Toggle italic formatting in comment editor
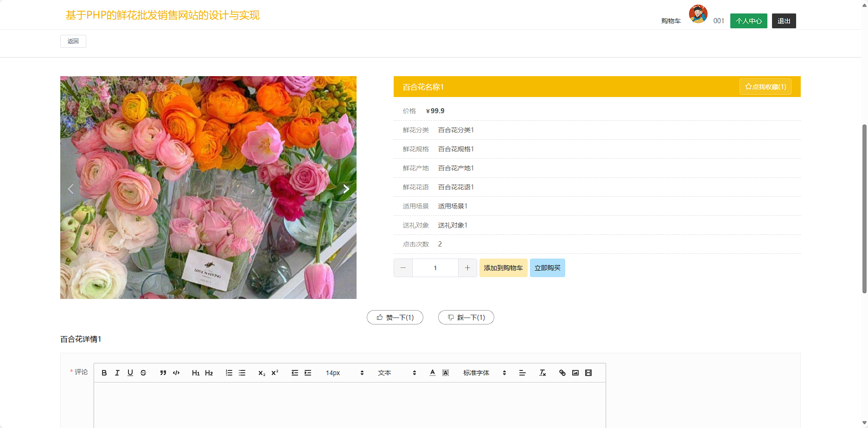 [x=117, y=373]
